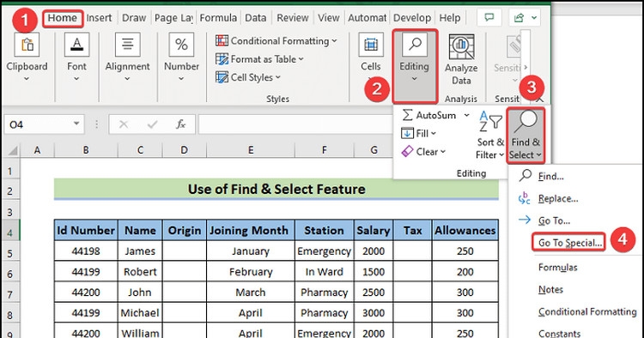
Task: Open the Clipboard group icon
Action: pos(27,45)
